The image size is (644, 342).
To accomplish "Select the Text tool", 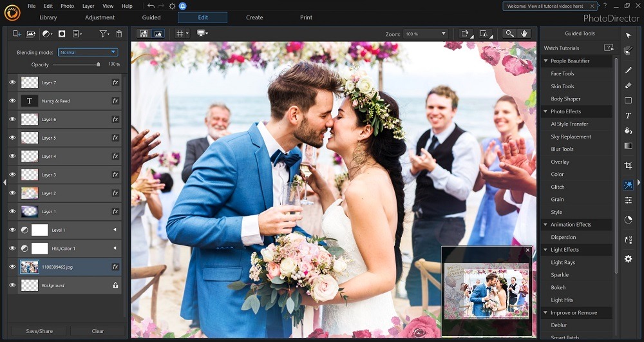I will [628, 116].
